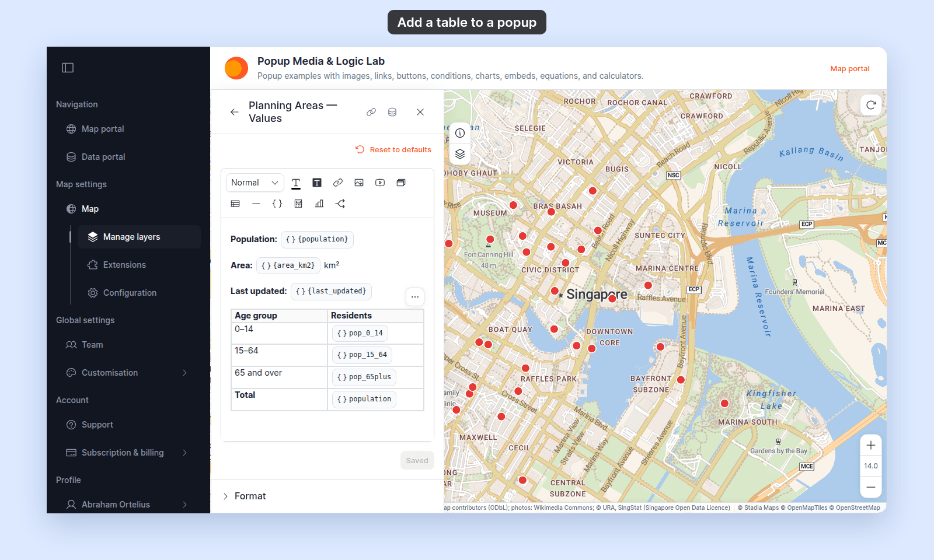Image resolution: width=934 pixels, height=560 pixels.
Task: Insert a video embed icon
Action: (380, 183)
